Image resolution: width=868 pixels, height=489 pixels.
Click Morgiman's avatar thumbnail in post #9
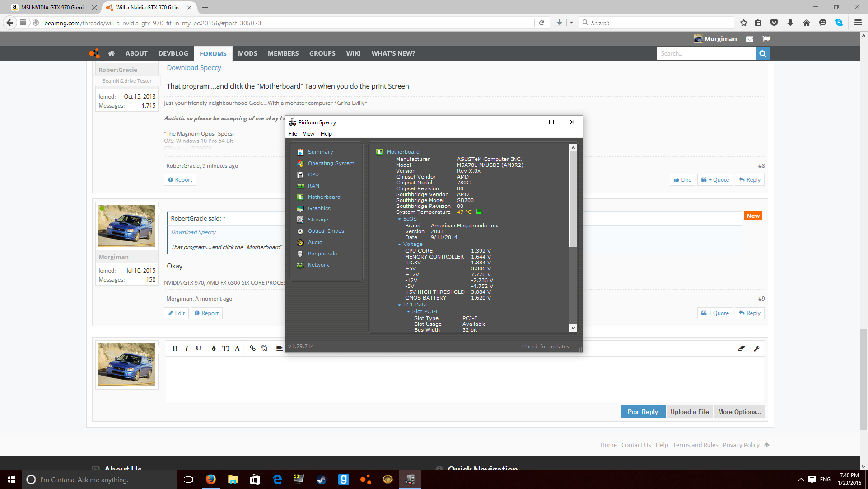tap(127, 226)
